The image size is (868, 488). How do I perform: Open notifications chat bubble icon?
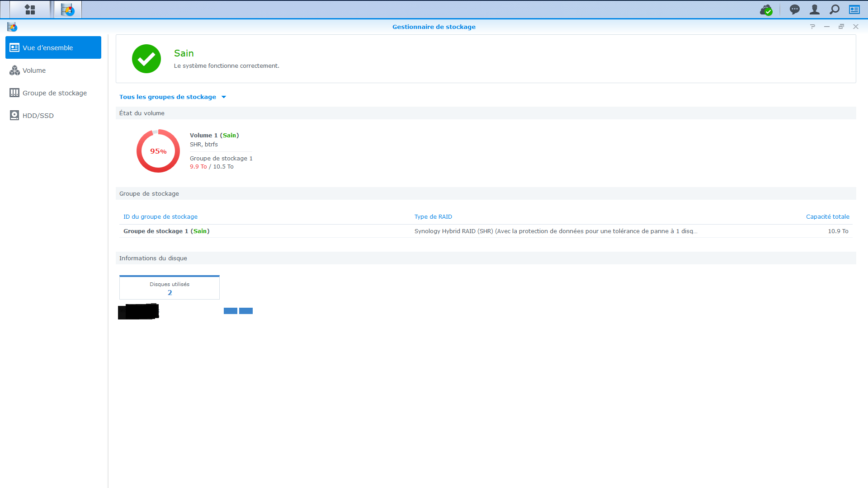pos(794,9)
